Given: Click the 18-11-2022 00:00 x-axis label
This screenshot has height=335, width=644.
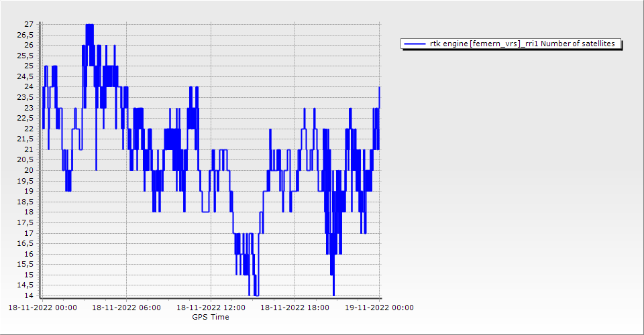Looking at the screenshot, I should click(42, 308).
